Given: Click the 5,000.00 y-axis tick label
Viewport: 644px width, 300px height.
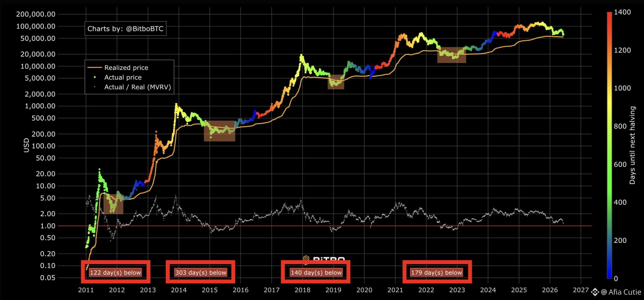Looking at the screenshot, I should coord(40,78).
